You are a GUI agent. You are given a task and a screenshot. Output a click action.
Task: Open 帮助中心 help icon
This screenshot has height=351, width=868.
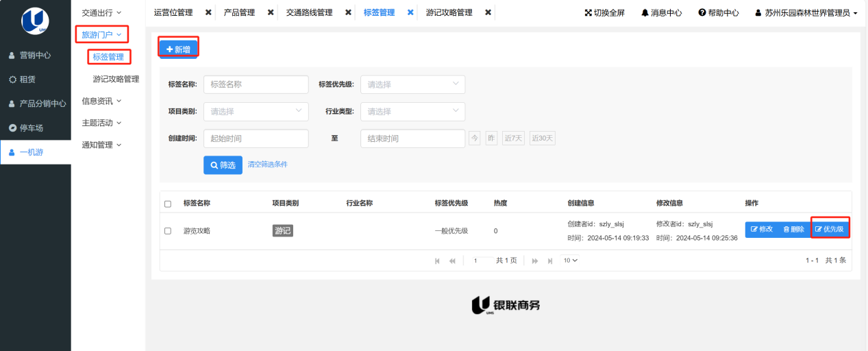tap(702, 13)
